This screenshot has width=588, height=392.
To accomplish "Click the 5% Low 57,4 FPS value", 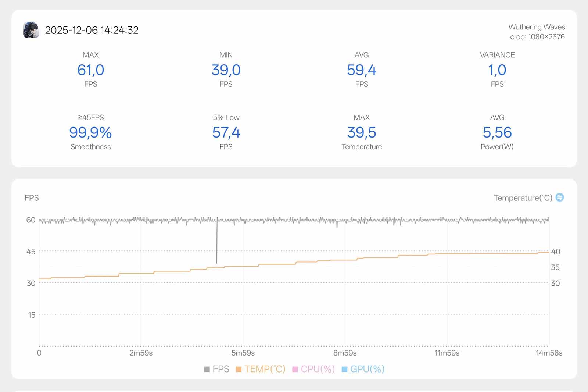I will (x=226, y=132).
